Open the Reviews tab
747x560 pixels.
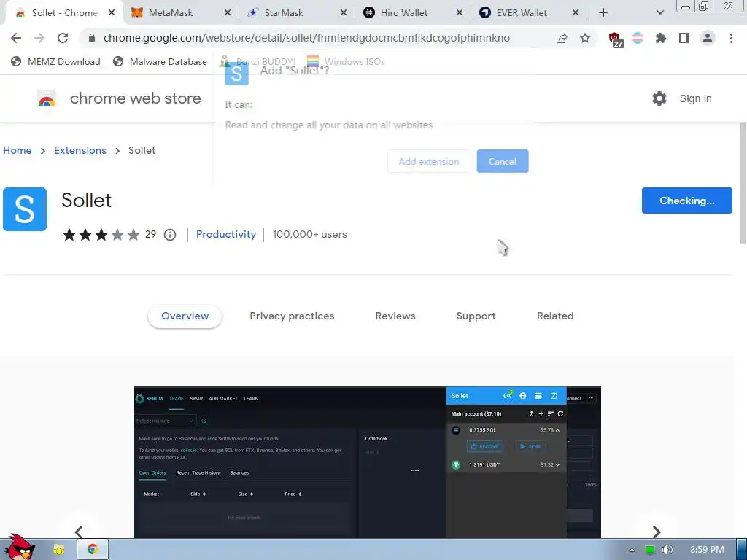tap(395, 316)
